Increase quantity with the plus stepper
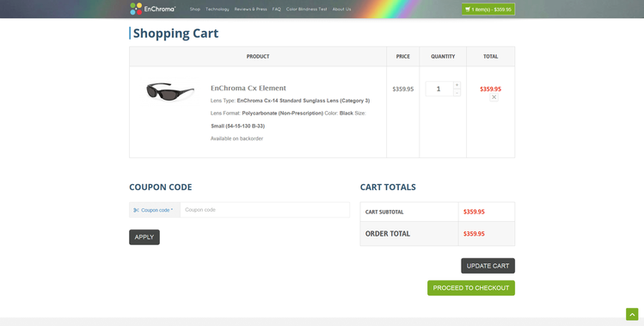Screen dimensions: 644x326 click(x=457, y=85)
